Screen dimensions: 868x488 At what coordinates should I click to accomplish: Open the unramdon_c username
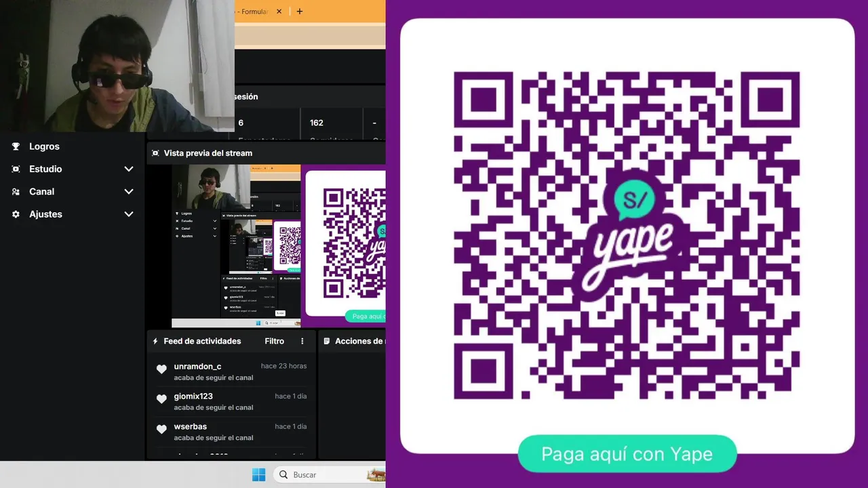point(197,367)
